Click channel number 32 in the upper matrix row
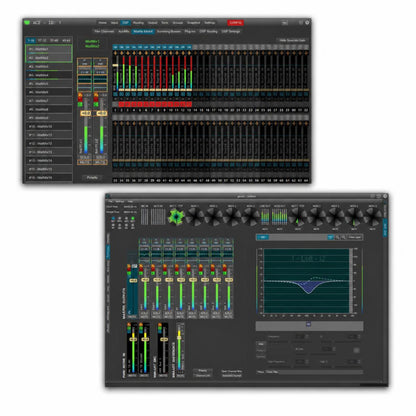Viewport: 416px width, 416px height. pyautogui.click(x=306, y=110)
